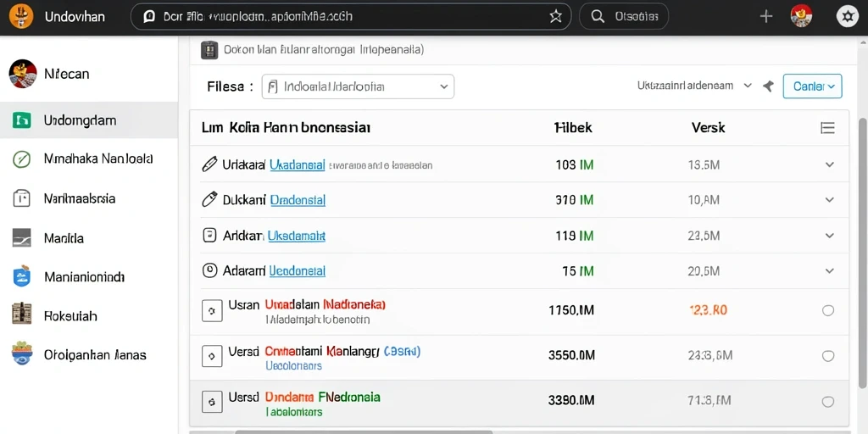Screen dimensions: 868x434
Task: Open Narimaalsrsia sidebar item
Action: (x=88, y=198)
